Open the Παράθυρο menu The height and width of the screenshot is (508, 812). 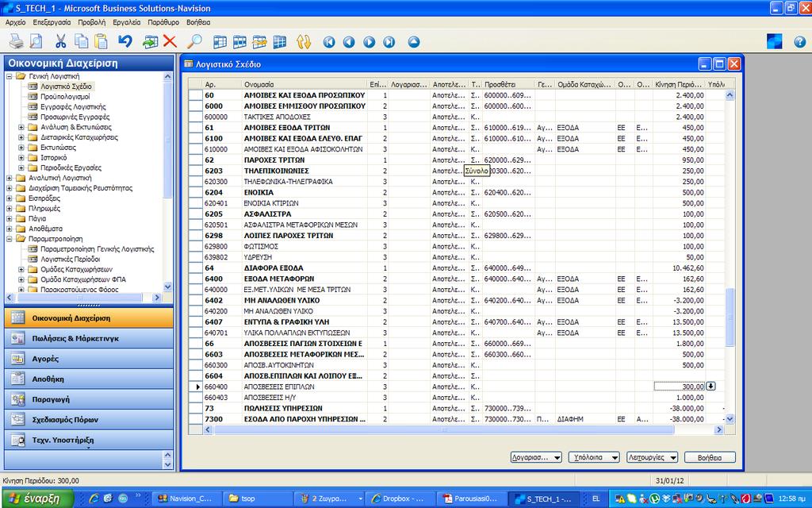[x=163, y=22]
